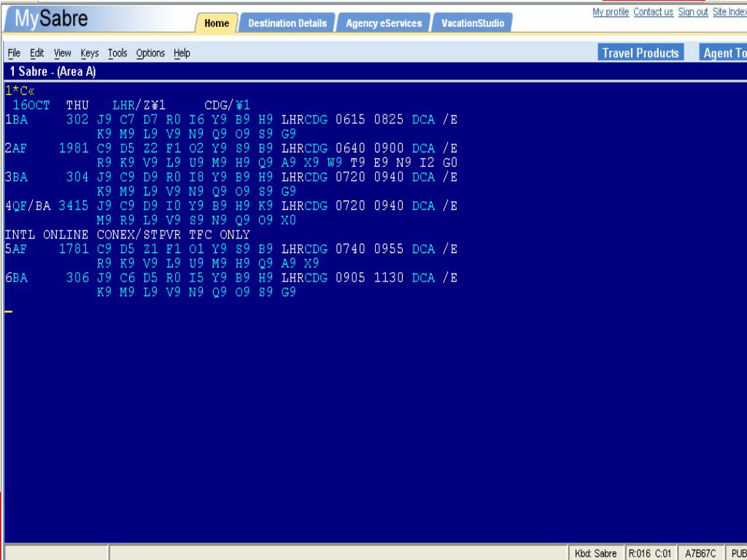The image size is (747, 560).
Task: Click the R:016 C:01 status indicator
Action: pyautogui.click(x=649, y=553)
